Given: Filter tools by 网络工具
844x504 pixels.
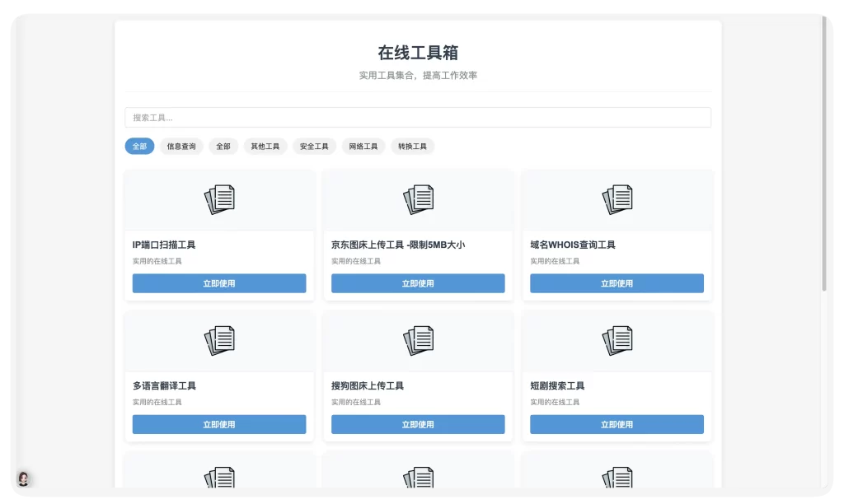Looking at the screenshot, I should (x=363, y=147).
